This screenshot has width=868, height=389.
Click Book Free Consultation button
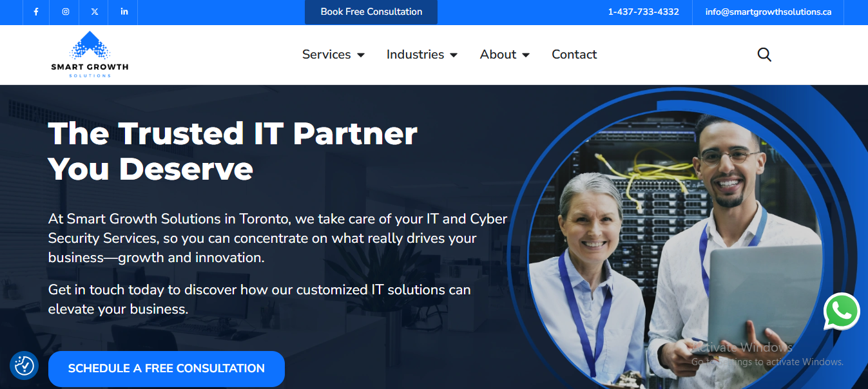click(371, 12)
